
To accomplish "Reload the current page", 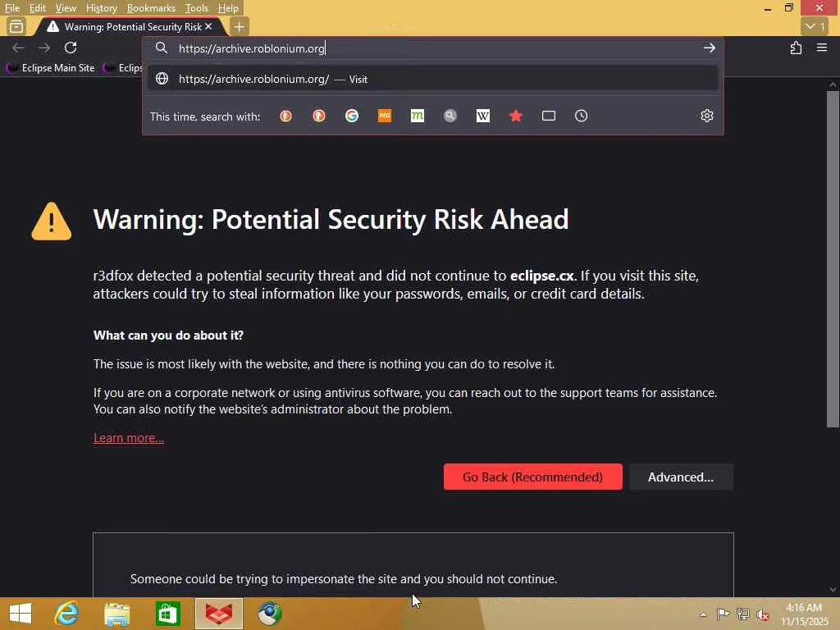I will point(71,48).
